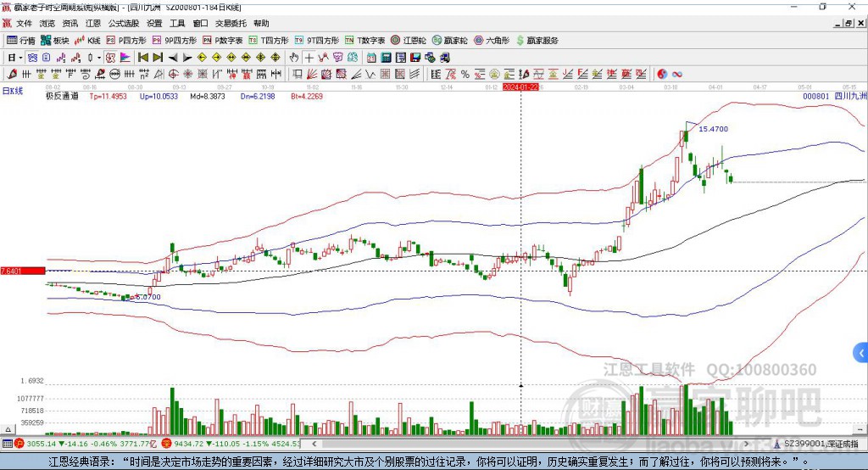Image resolution: width=868 pixels, height=470 pixels.
Task: Click the red fan lines tool
Action: 312,75
